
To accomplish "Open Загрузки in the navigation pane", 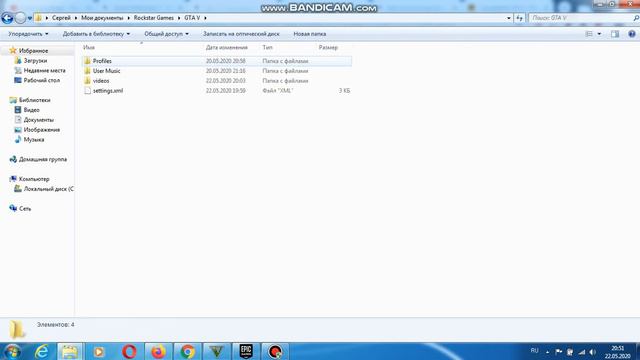I will point(35,60).
